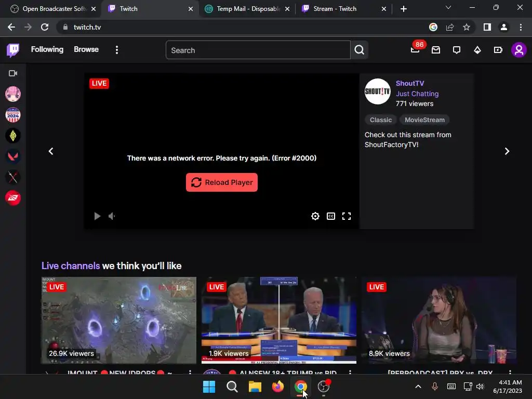532x399 pixels.
Task: Switch to the Open Broadcaster Software tab
Action: coord(53,9)
